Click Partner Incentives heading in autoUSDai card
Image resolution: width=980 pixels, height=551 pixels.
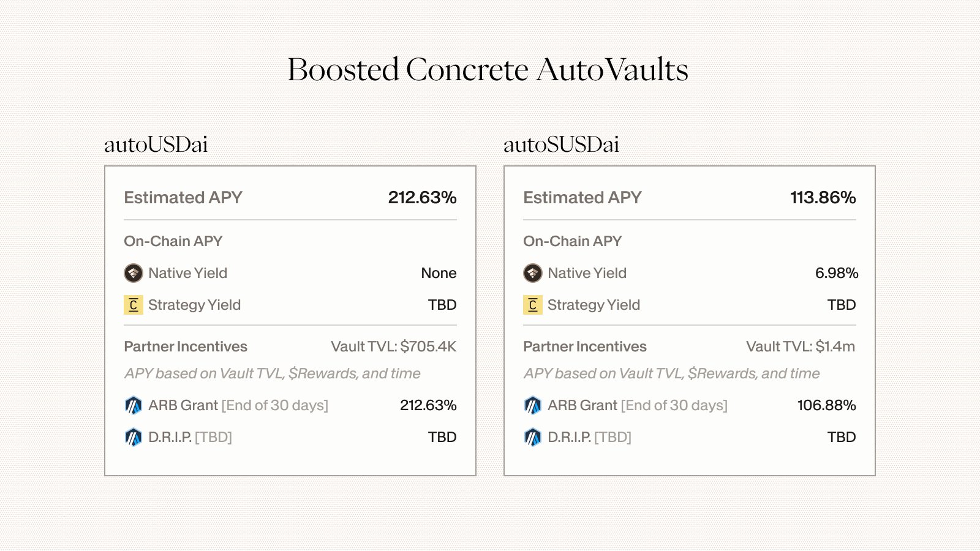click(x=186, y=347)
